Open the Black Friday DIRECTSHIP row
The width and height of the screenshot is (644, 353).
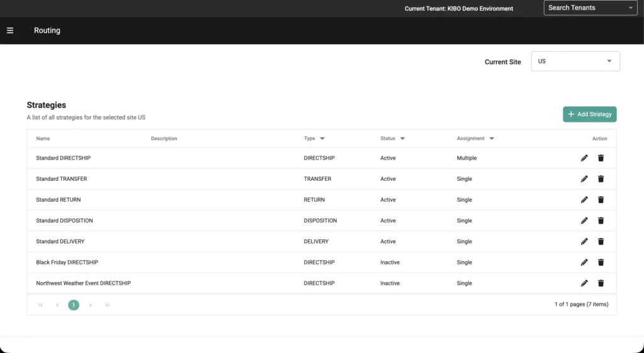point(67,263)
